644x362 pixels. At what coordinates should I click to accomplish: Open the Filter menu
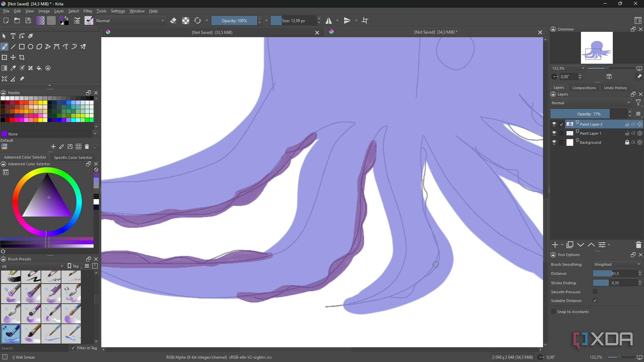[x=88, y=11]
